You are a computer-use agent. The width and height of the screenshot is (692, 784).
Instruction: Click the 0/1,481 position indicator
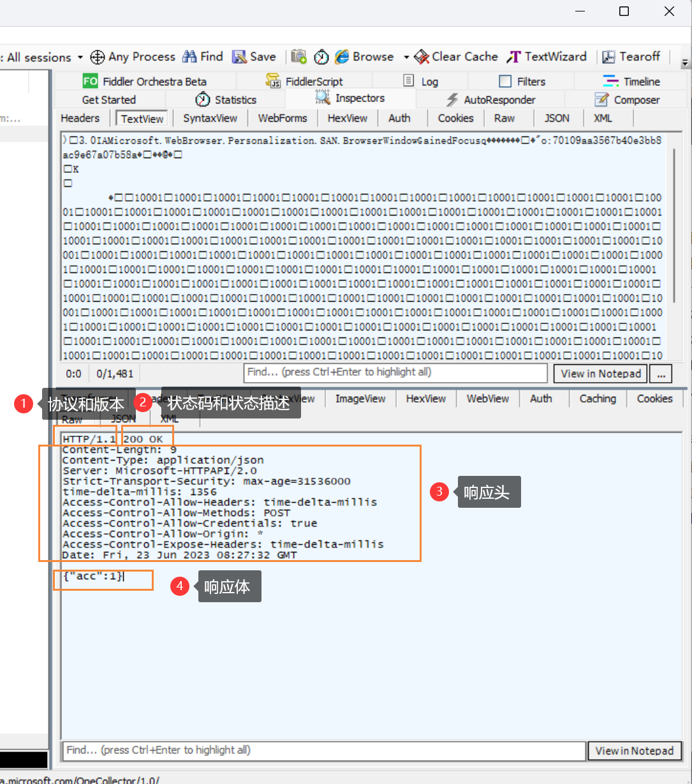click(115, 374)
